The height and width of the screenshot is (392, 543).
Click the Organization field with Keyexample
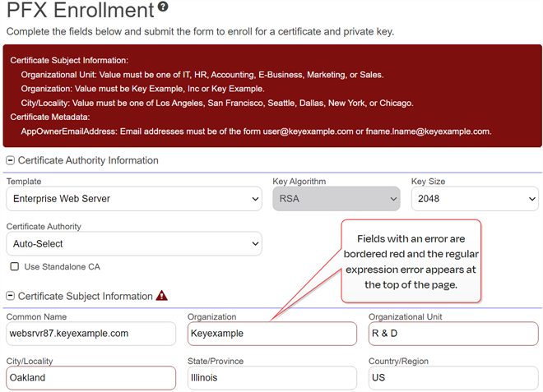point(271,334)
